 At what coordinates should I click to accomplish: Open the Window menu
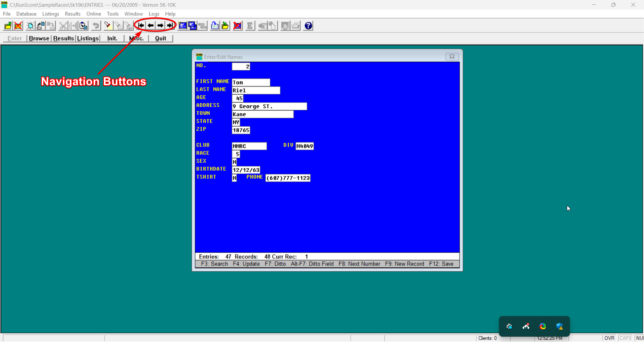pos(133,14)
